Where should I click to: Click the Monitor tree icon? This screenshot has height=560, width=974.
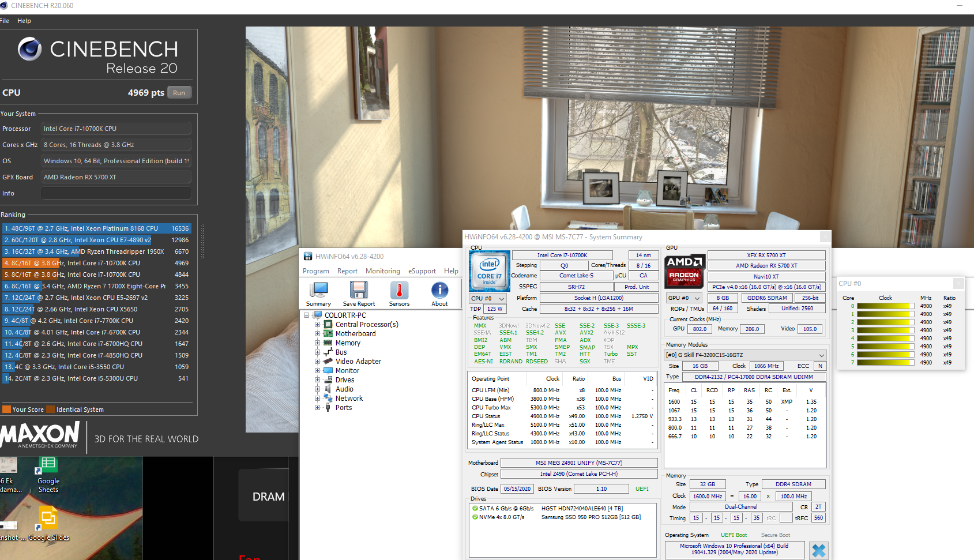(x=328, y=370)
